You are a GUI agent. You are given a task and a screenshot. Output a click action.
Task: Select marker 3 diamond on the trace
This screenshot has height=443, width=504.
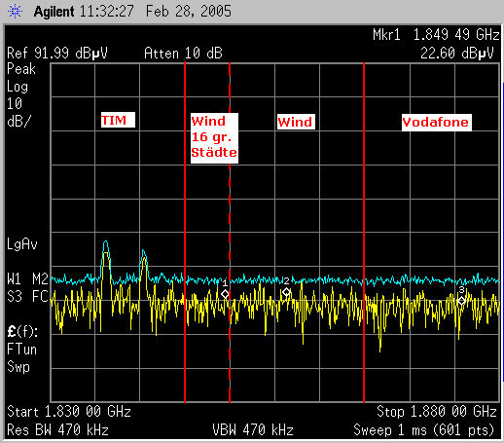pos(461,301)
